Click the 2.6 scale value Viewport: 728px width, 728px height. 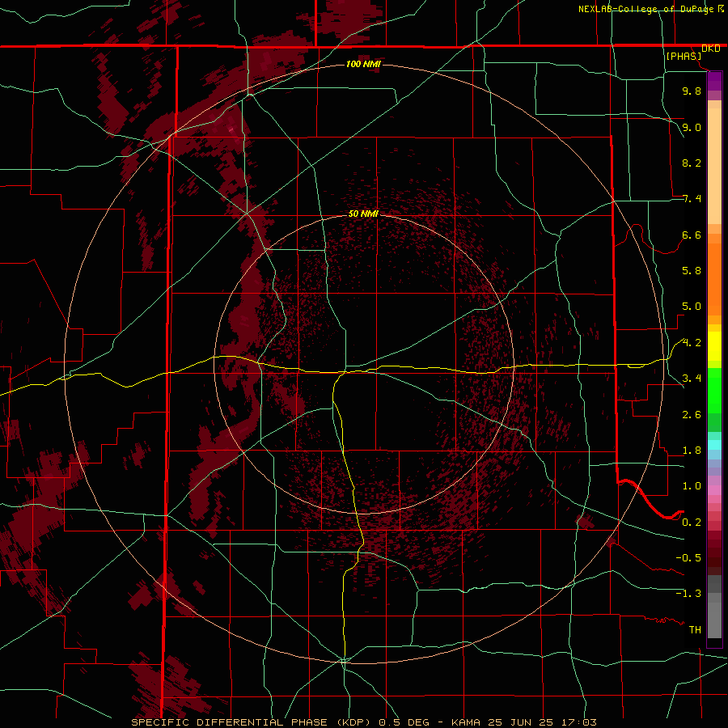(692, 415)
